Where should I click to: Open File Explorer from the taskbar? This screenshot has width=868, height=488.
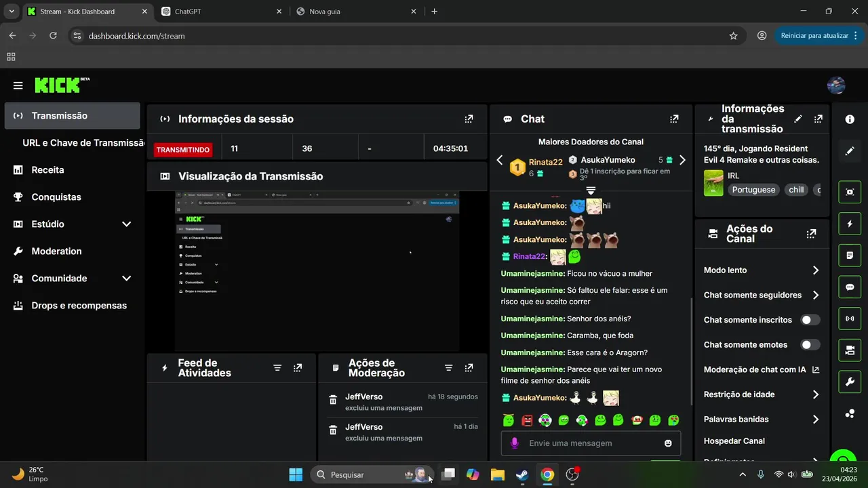497,474
